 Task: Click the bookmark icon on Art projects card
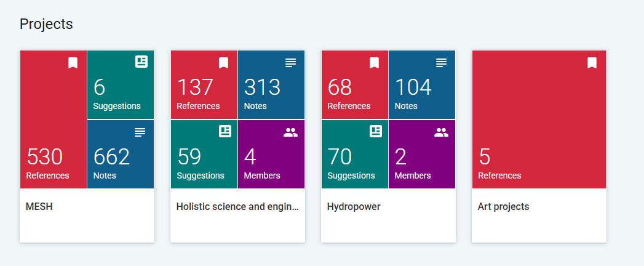click(592, 63)
